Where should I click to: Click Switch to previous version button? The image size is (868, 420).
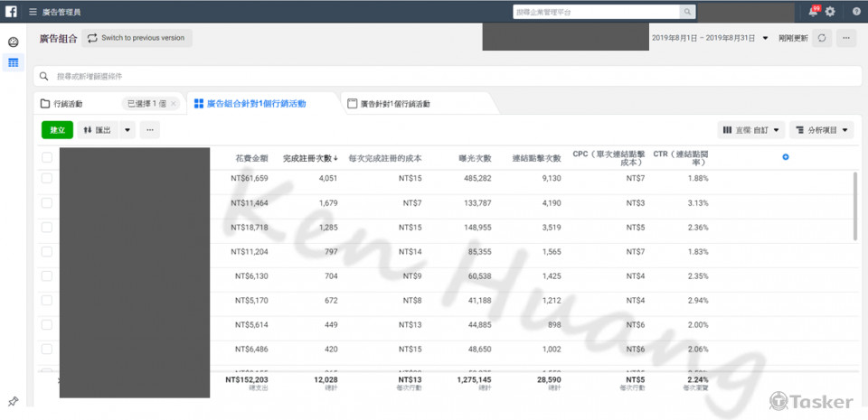(137, 38)
